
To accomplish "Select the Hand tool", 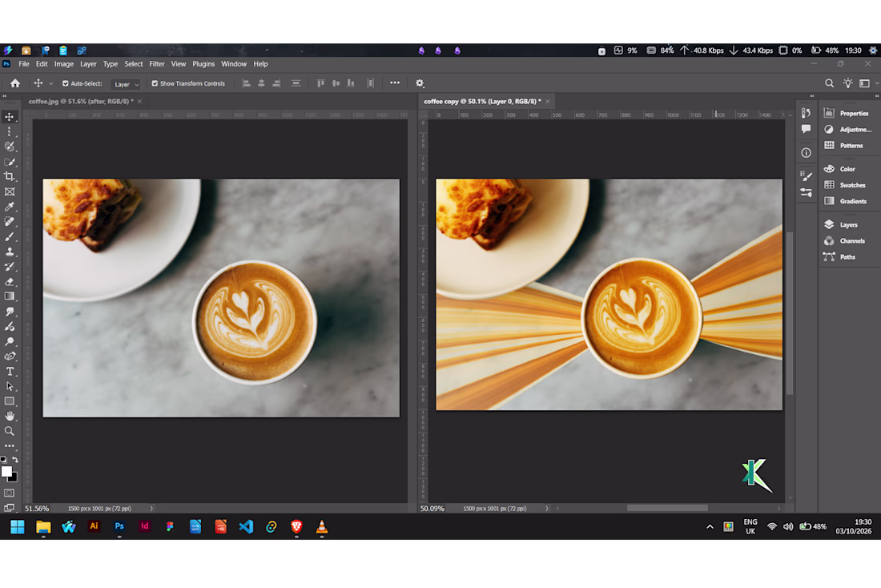I will [x=10, y=417].
